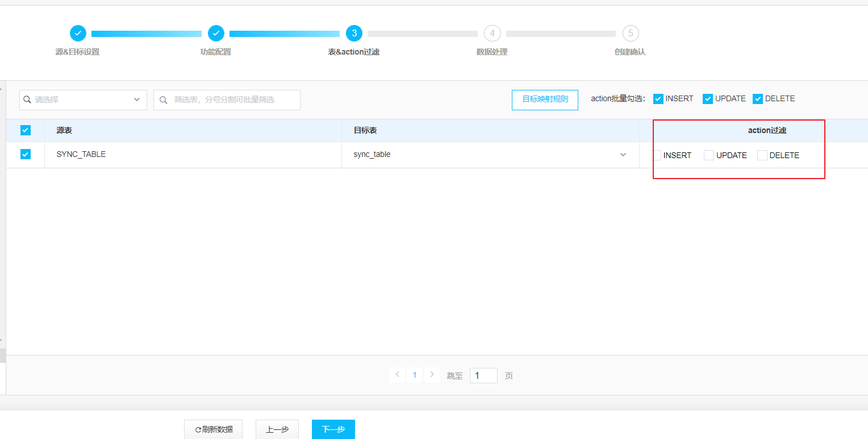Click the action批量勾选 label
The image size is (868, 439).
point(618,99)
